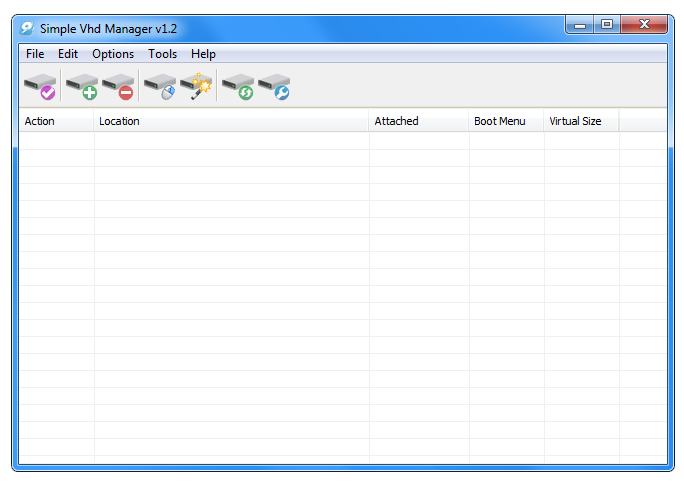Refresh list with green arrows drive icon
The image size is (684, 484).
(238, 86)
